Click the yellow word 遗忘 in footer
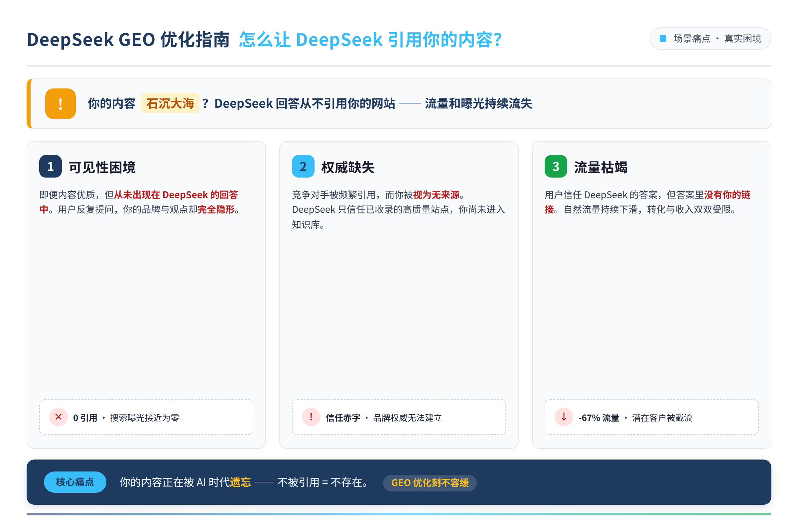The height and width of the screenshot is (532, 798). point(240,482)
